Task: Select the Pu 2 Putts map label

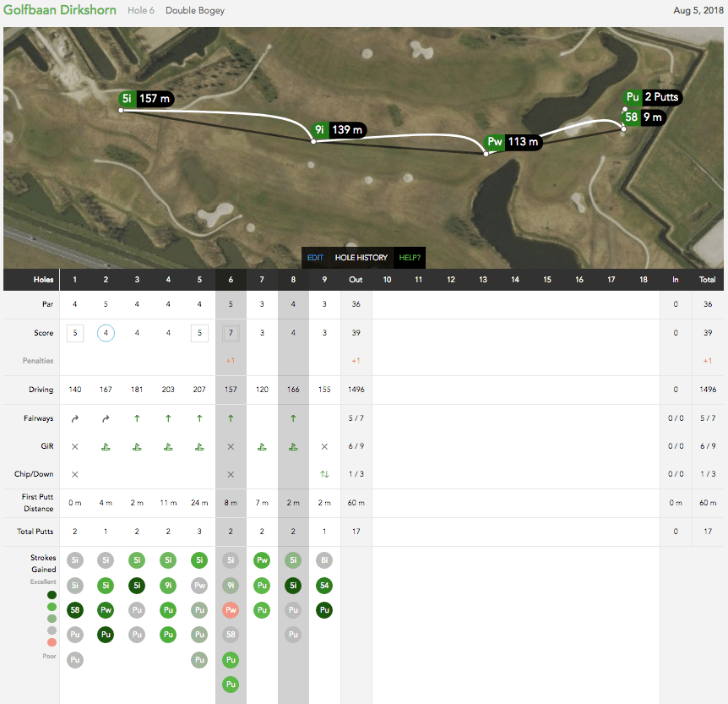Action: (x=652, y=97)
